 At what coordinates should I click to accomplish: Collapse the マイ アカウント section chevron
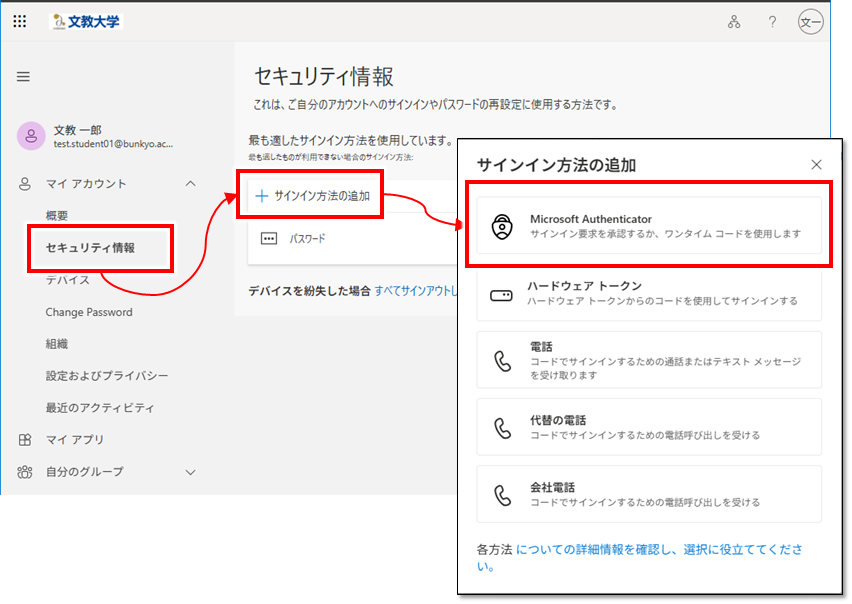coord(190,184)
